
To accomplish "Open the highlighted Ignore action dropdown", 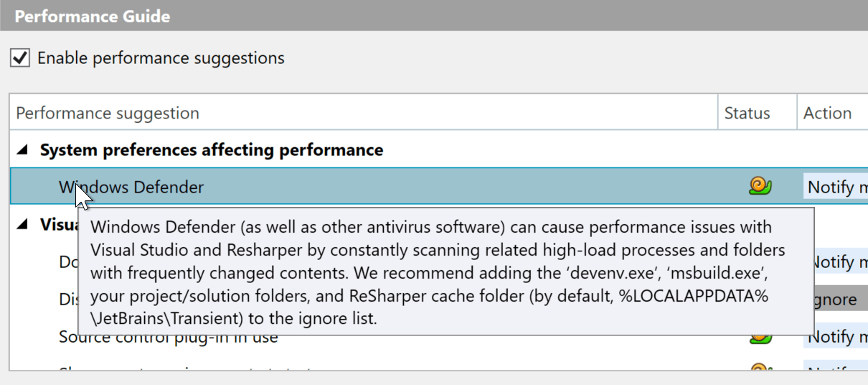I will point(836,300).
